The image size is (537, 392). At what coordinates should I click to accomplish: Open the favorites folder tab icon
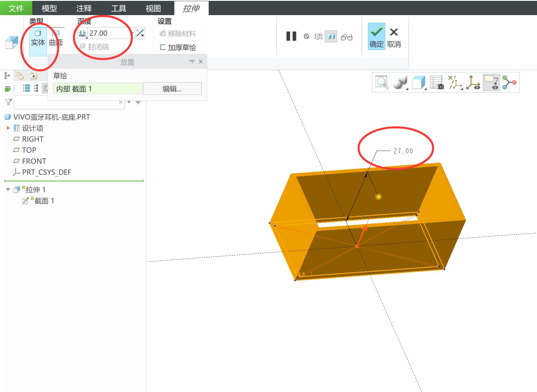coord(33,76)
